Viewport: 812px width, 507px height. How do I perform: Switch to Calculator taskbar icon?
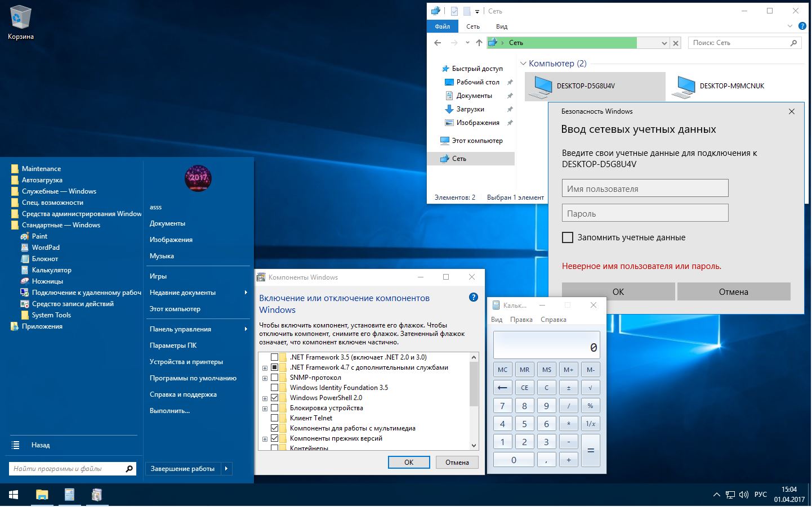69,495
